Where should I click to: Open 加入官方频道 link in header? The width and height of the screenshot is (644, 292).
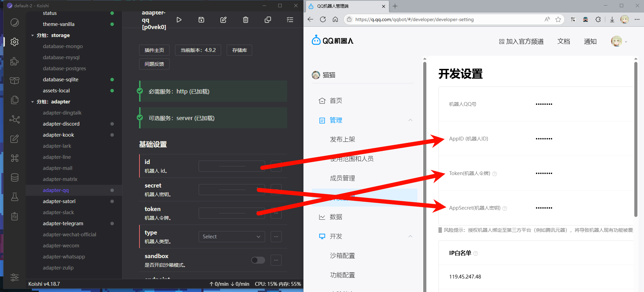coord(521,42)
